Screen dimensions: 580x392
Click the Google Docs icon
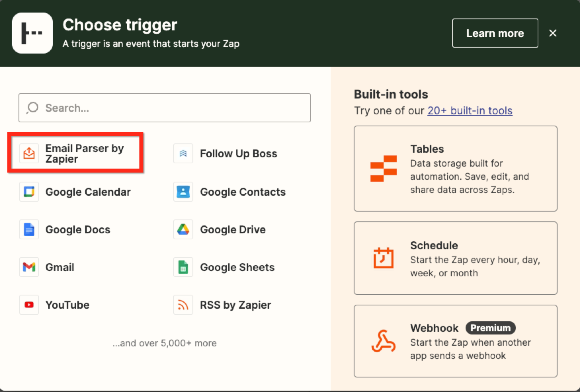[x=29, y=229]
